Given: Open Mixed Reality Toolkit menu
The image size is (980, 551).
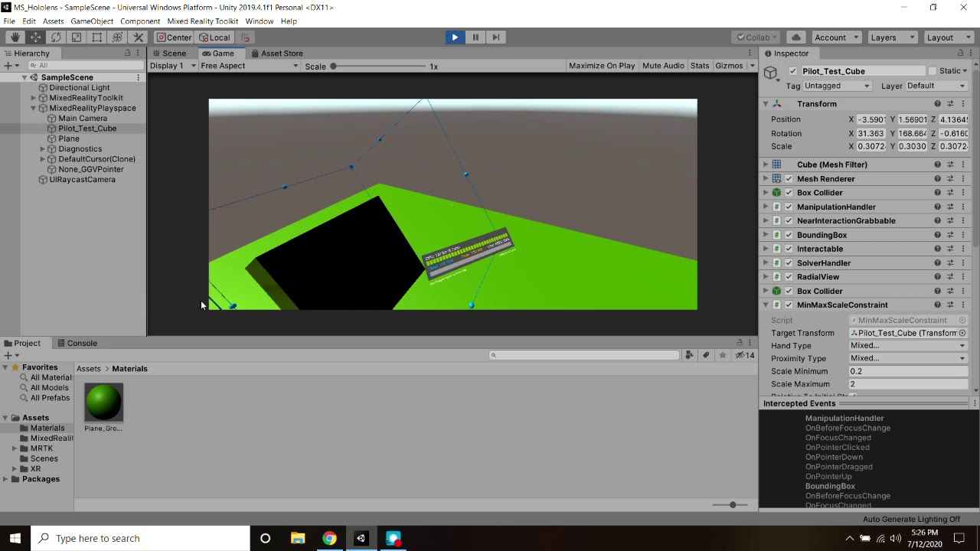Looking at the screenshot, I should pos(203,21).
